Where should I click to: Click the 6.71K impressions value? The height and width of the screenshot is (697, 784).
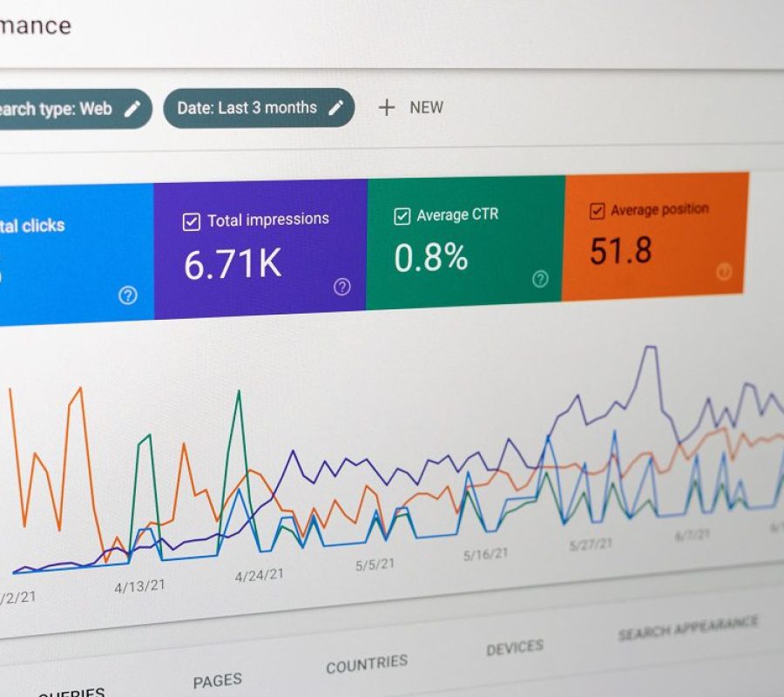point(233,264)
